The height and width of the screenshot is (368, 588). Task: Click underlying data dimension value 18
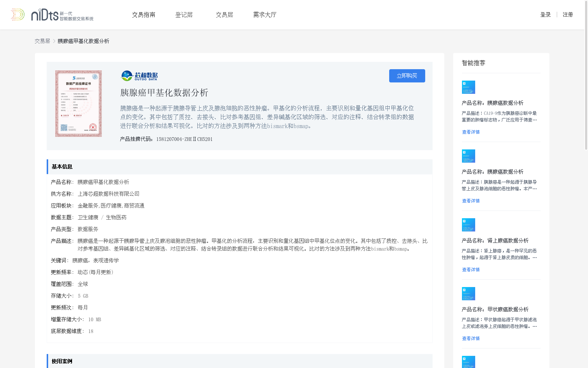[91, 331]
